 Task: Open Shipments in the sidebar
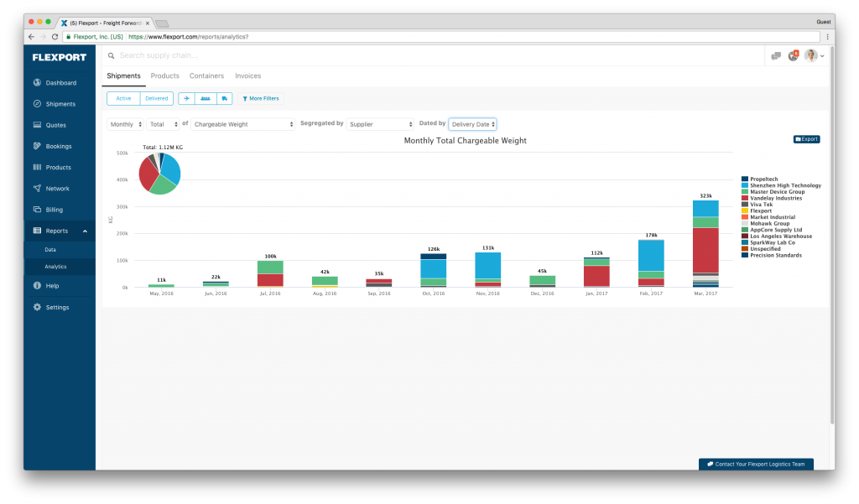click(60, 104)
